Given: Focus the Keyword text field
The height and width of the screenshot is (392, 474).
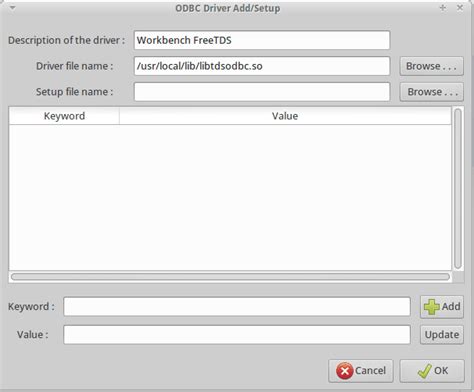Looking at the screenshot, I should pyautogui.click(x=237, y=306).
